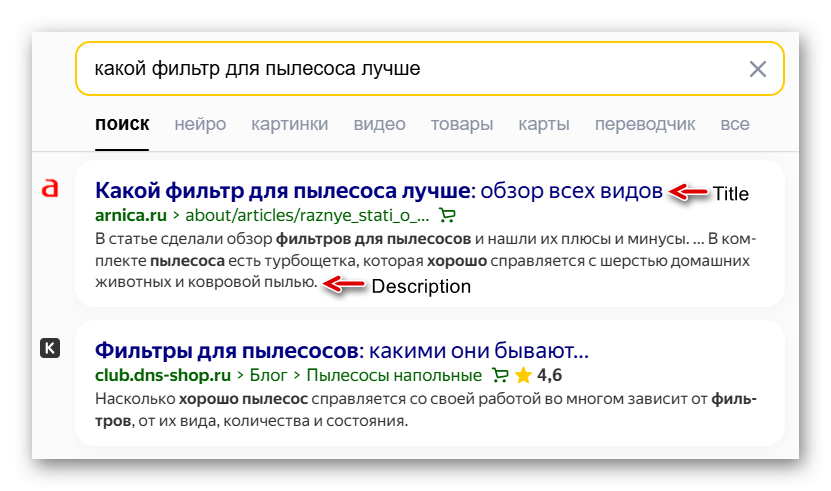Click the yellow rating star on dns-shop result

523,376
